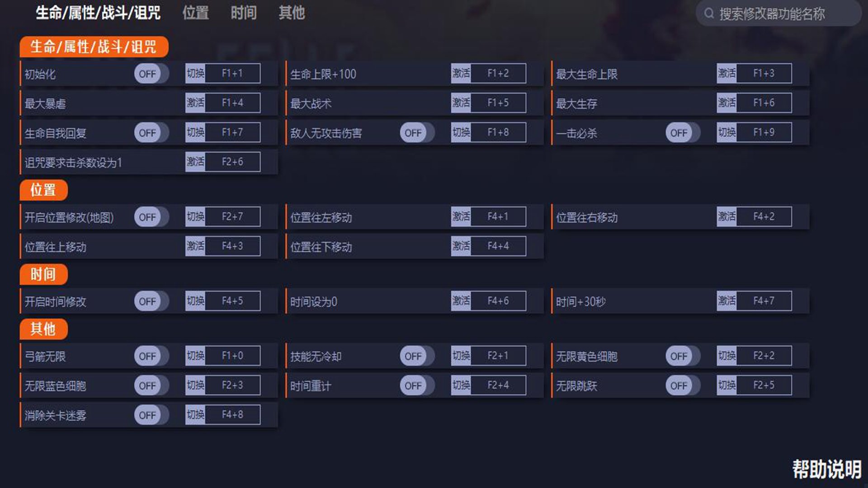The height and width of the screenshot is (488, 868).
Task: Switch on 无限跳跃 toggle
Action: 683,385
